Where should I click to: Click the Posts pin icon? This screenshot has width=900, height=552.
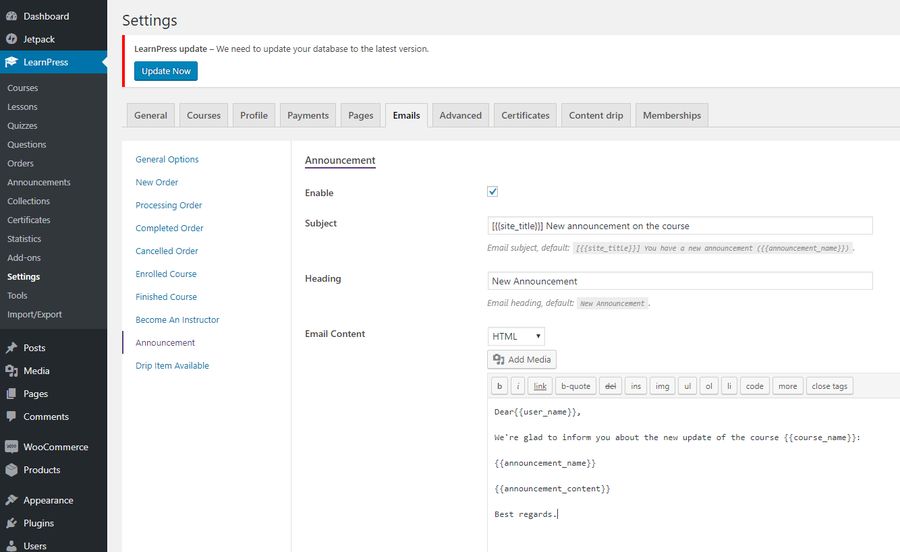[x=11, y=348]
